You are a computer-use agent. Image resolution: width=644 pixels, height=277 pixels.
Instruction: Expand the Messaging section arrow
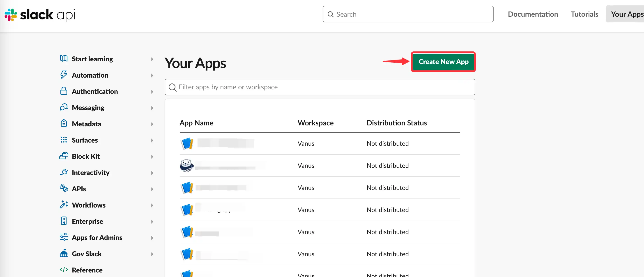(152, 108)
